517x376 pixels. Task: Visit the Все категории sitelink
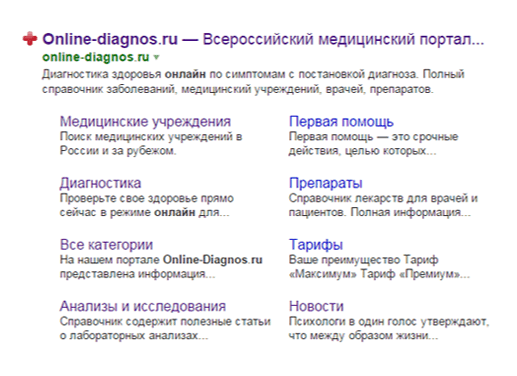pos(106,244)
